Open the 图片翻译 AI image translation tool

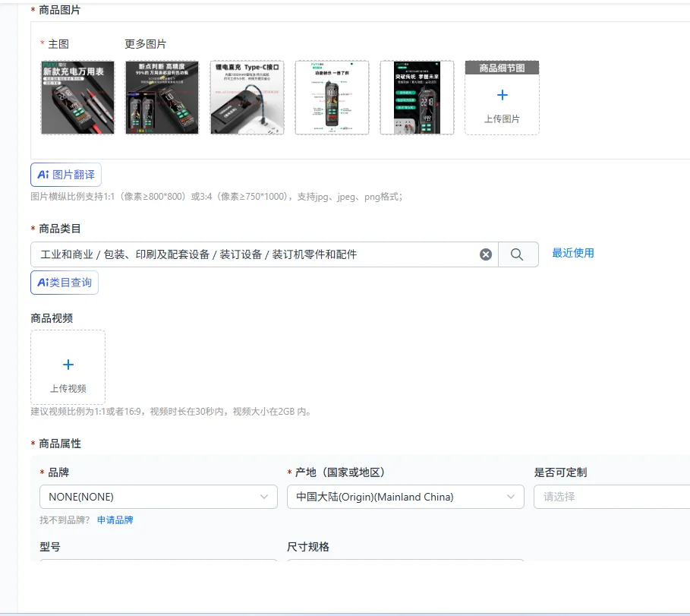click(x=66, y=175)
